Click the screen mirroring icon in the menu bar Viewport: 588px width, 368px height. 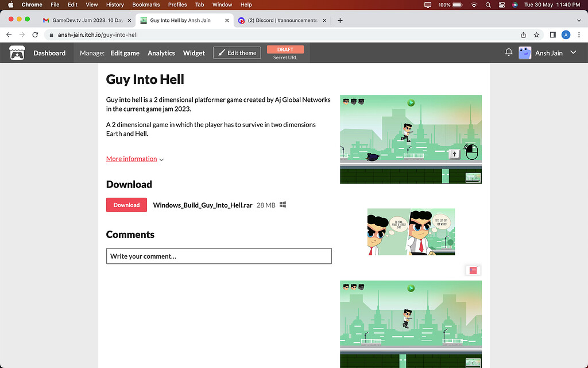427,5
